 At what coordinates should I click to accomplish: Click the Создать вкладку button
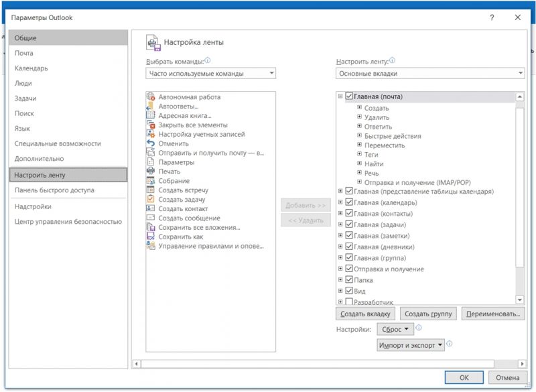365,314
